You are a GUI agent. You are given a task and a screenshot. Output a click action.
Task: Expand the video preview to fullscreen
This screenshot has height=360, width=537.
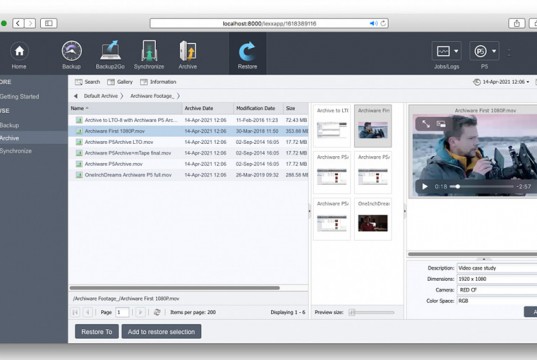click(x=426, y=124)
